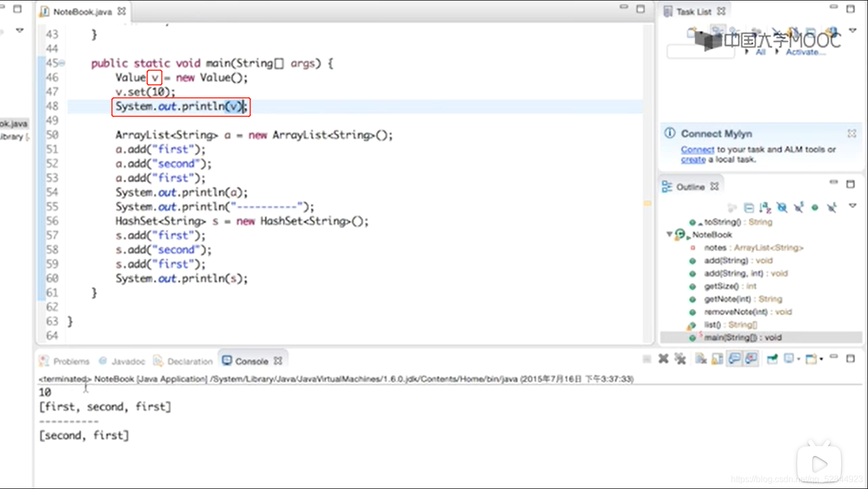Open Task List view menu triangle
The image size is (868, 489).
click(853, 30)
